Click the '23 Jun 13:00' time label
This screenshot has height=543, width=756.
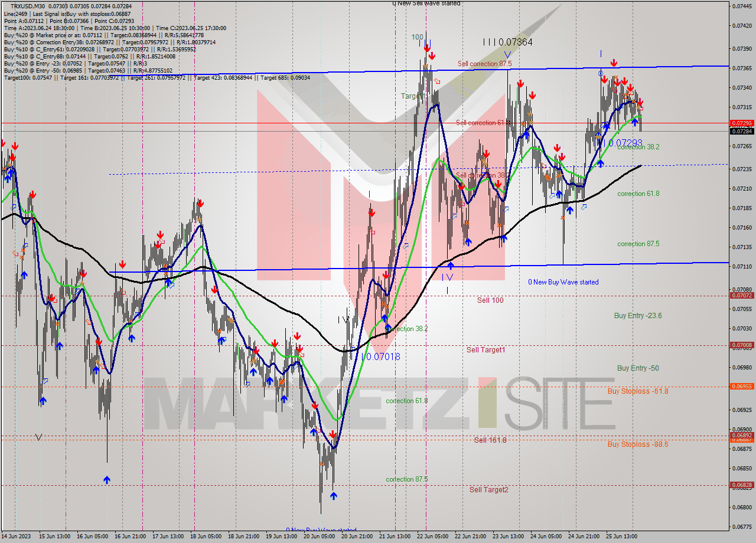[508, 537]
